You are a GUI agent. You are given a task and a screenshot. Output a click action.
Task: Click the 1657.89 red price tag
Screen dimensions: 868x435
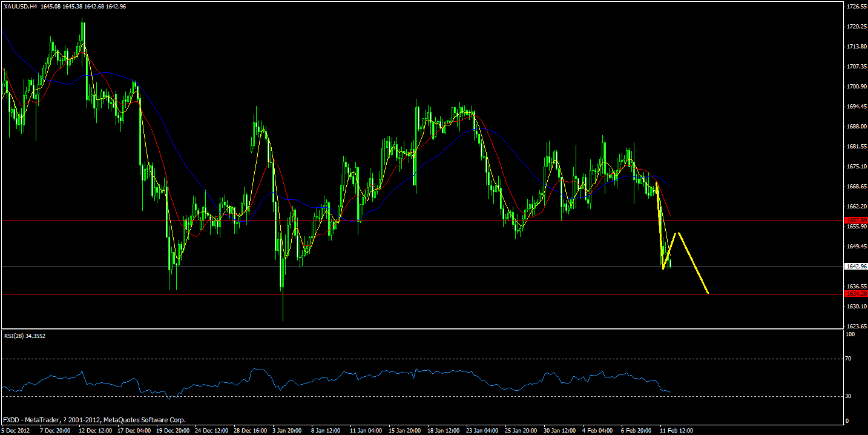tap(857, 221)
